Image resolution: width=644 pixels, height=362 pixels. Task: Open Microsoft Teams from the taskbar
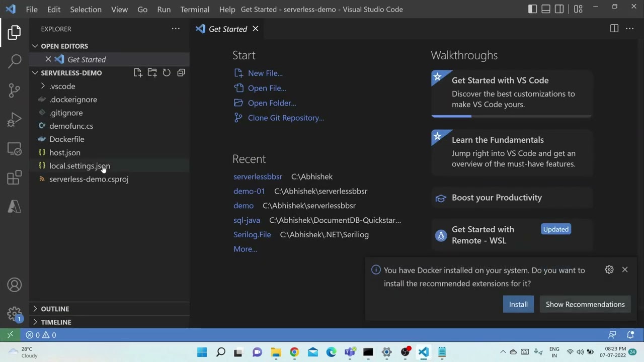[350, 352]
